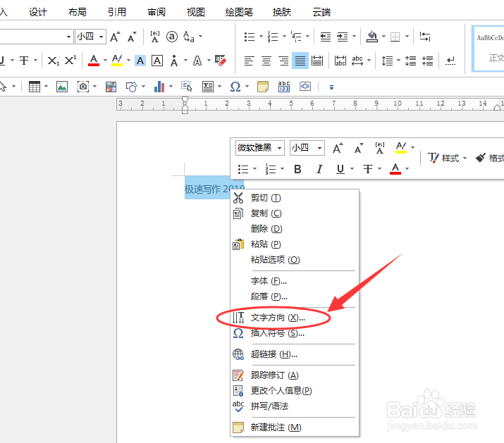Decrease paragraph indent

pyautogui.click(x=325, y=37)
